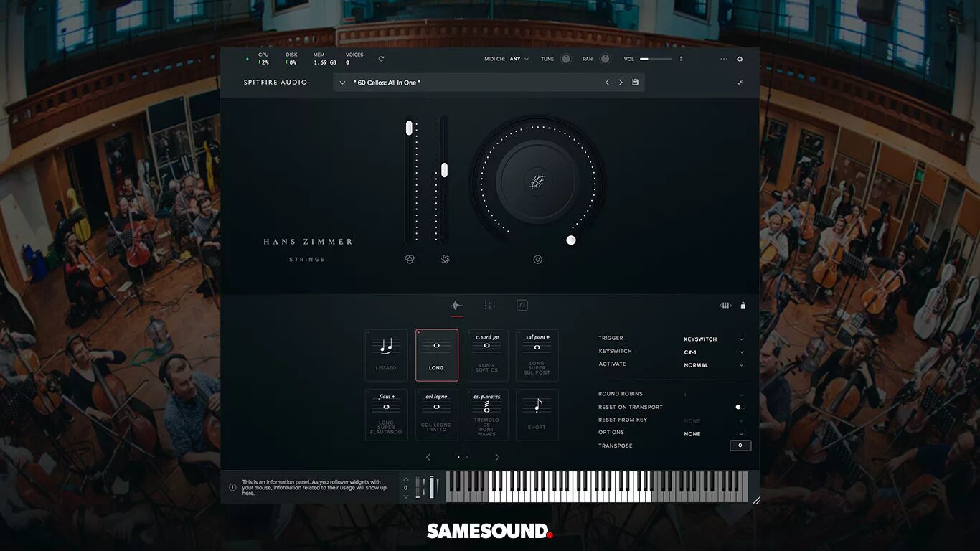Click the pitch wheel beside the keyboard
The height and width of the screenshot is (551, 980).
(x=419, y=487)
